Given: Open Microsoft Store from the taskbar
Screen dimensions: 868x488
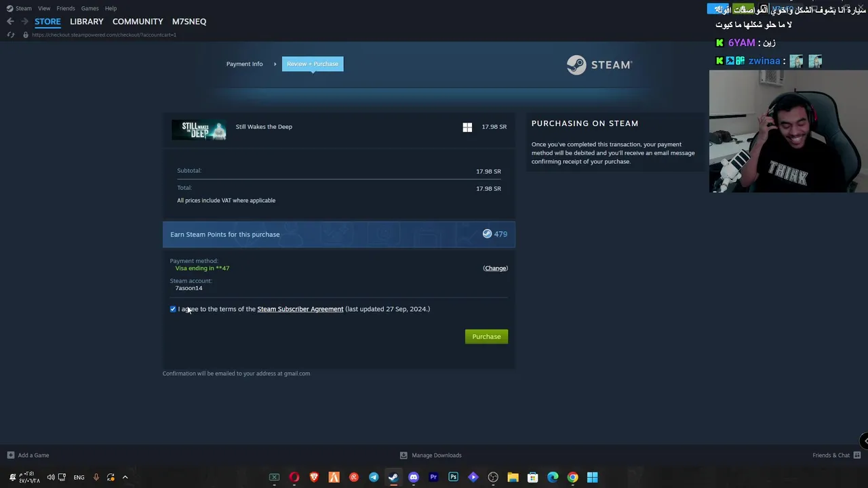Looking at the screenshot, I should click(533, 477).
